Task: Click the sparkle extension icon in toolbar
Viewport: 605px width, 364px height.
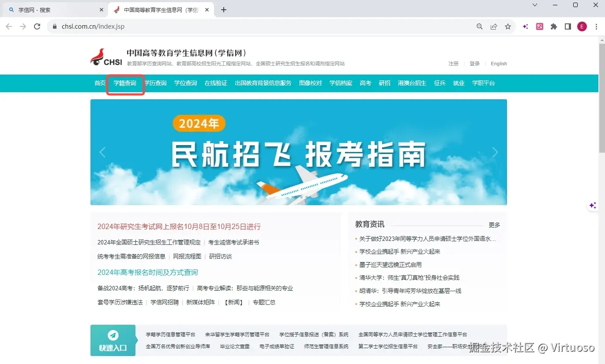Action: (x=526, y=26)
